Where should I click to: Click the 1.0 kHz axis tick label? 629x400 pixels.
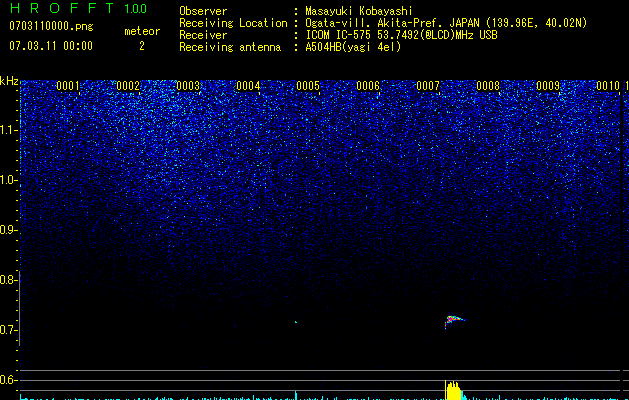9,180
